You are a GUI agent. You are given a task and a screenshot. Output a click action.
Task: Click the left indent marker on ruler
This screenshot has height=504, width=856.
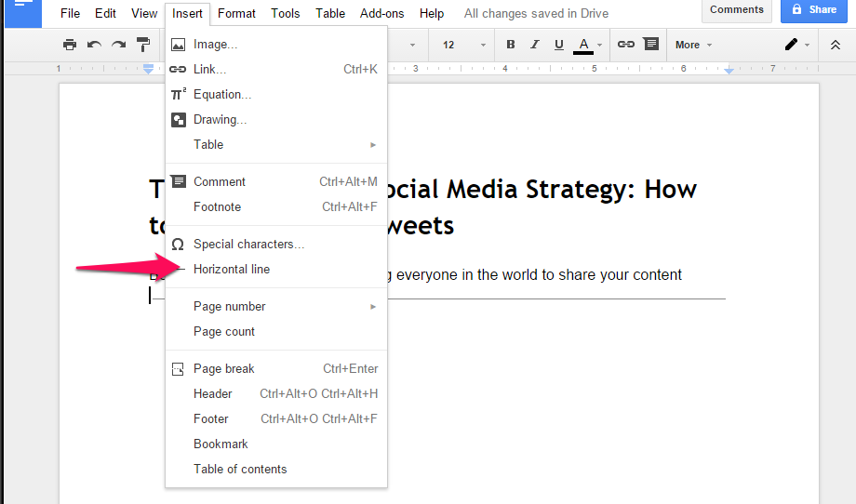click(148, 69)
